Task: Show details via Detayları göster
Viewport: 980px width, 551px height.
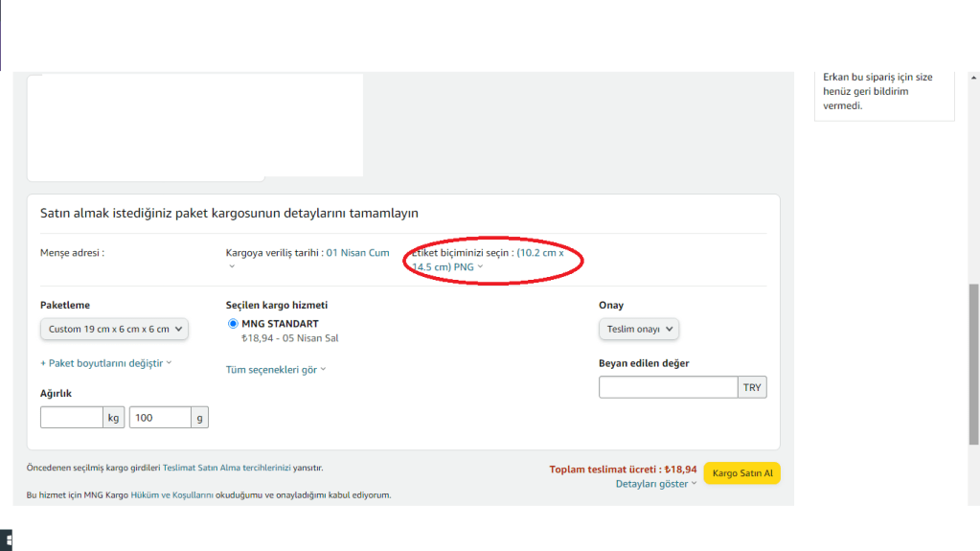Action: pyautogui.click(x=655, y=484)
